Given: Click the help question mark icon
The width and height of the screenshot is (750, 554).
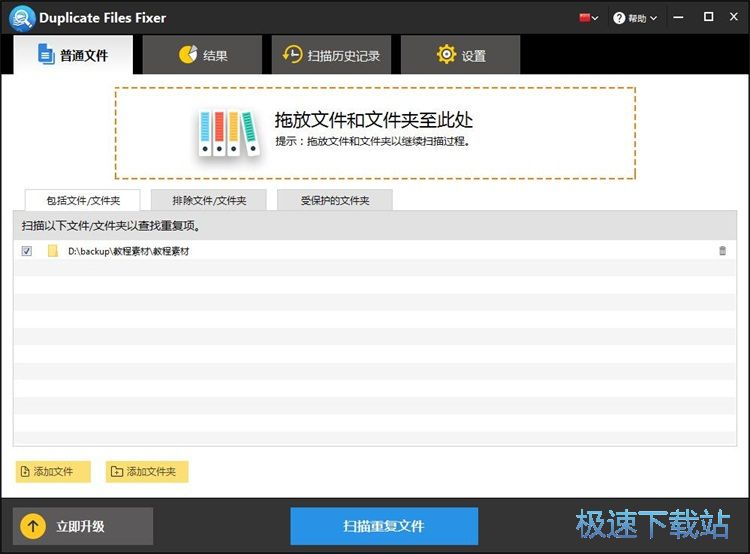Looking at the screenshot, I should pos(619,18).
